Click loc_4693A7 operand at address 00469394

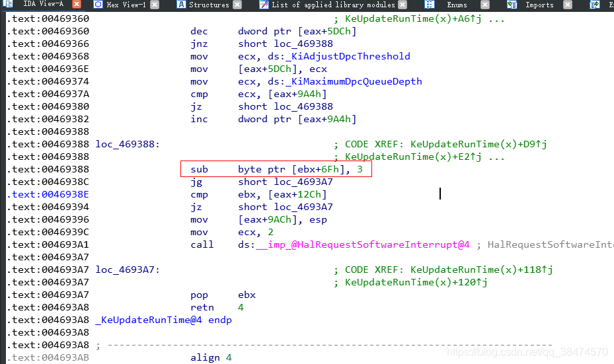(303, 207)
